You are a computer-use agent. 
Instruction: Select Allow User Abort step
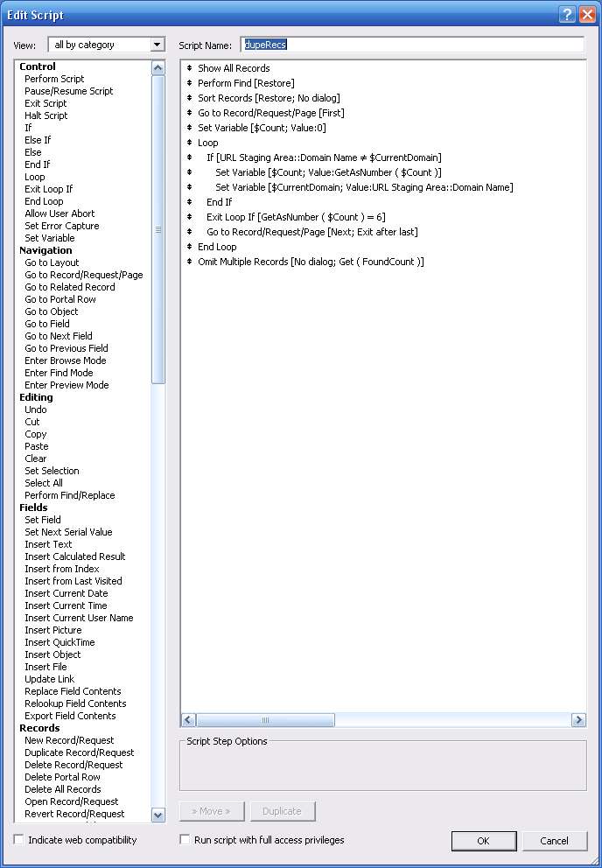pos(59,213)
